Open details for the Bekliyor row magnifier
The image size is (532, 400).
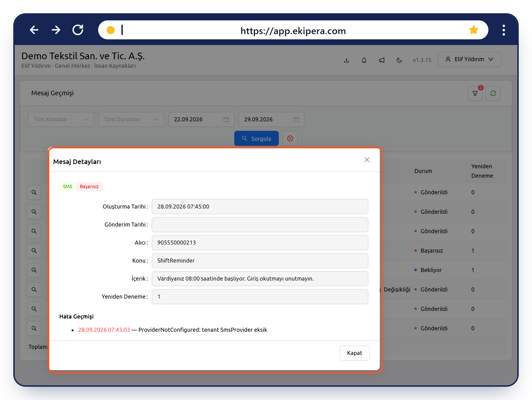(x=34, y=270)
